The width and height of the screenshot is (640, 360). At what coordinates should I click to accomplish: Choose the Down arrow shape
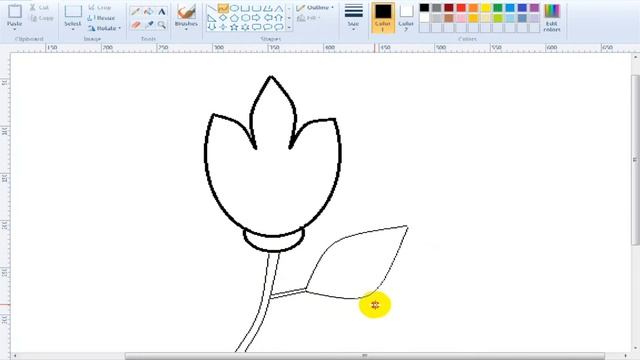(212, 27)
